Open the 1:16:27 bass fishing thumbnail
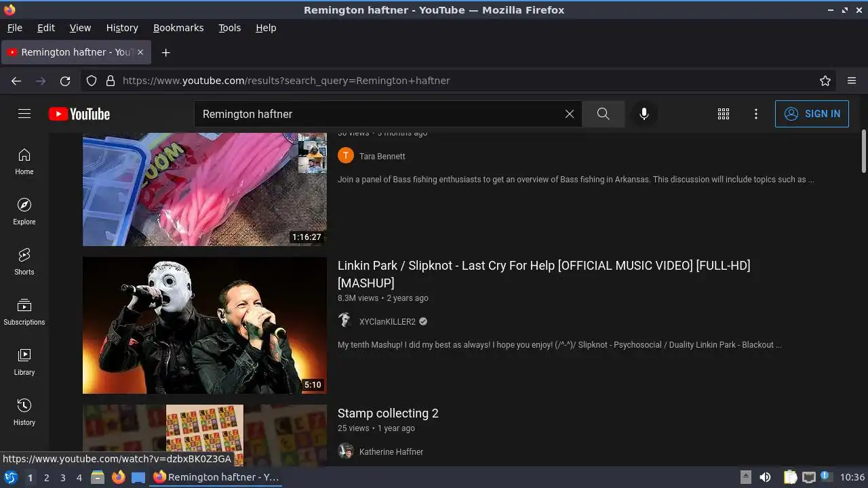Screen dimensions: 868x488 [205, 189]
